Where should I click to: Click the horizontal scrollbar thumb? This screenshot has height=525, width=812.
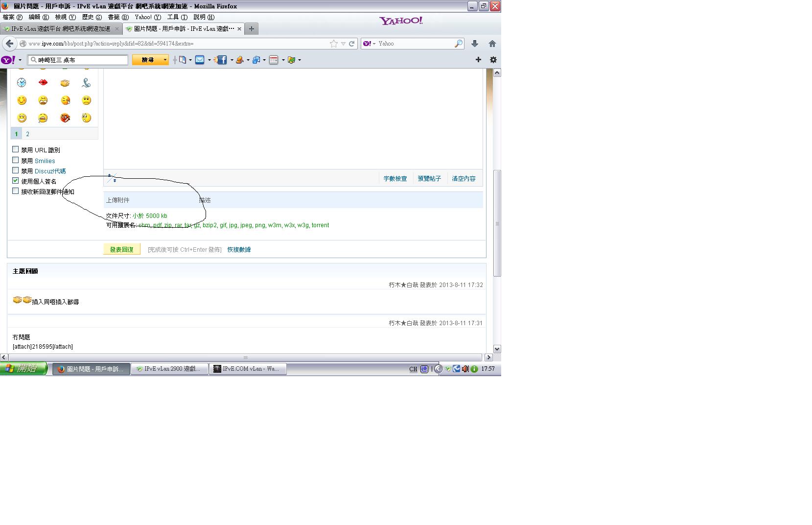tap(245, 358)
